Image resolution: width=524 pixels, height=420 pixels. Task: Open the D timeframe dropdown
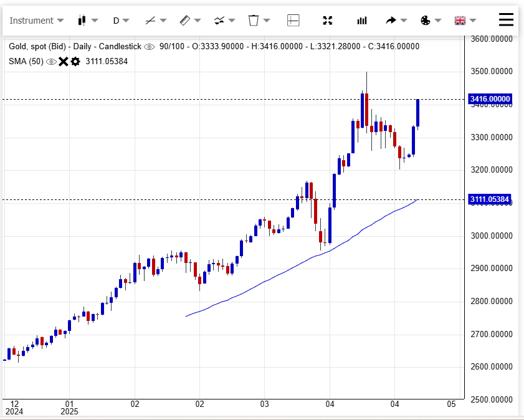point(120,21)
